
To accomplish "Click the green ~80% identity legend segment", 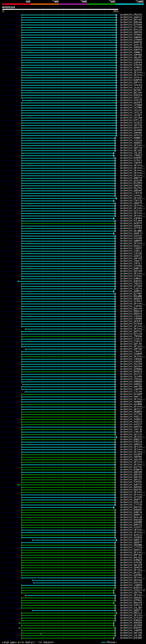I will point(101,4).
